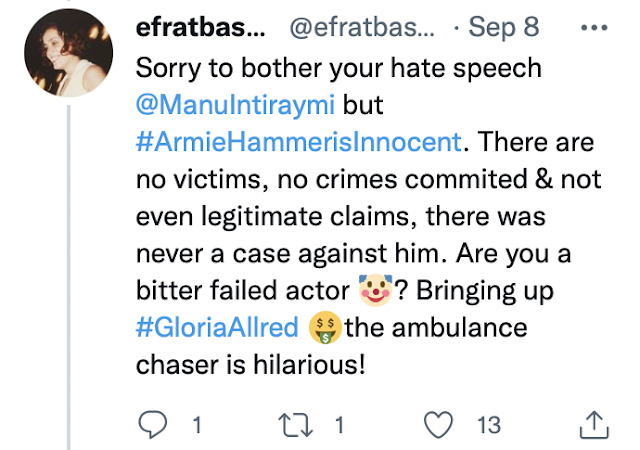The width and height of the screenshot is (640, 450).
Task: Follow the #ArmieHammerisInnocent hashtag link
Action: 299,141
